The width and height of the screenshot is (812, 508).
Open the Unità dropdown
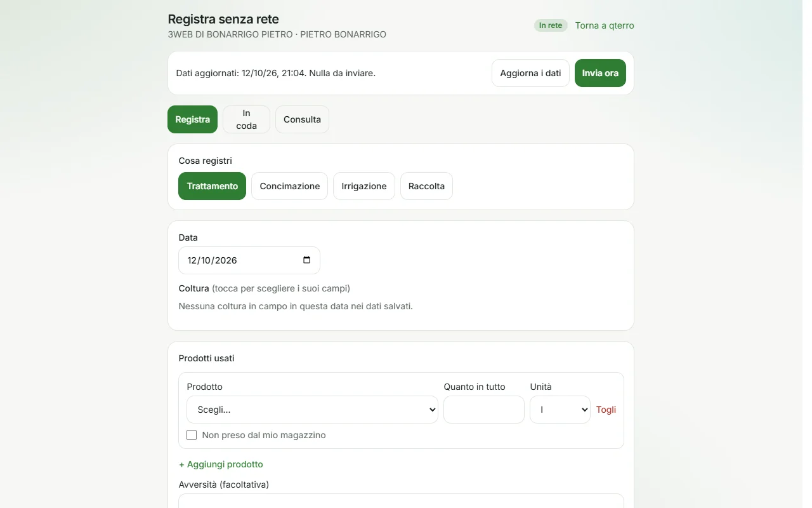tap(560, 410)
